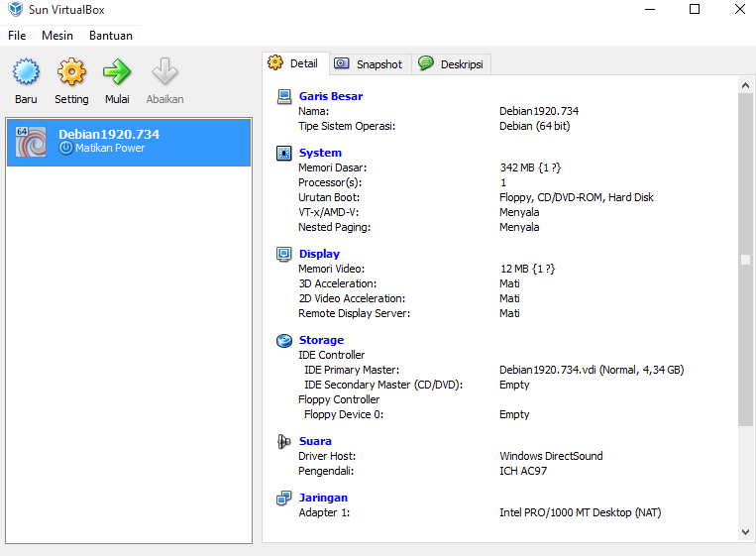
Task: Click the Tipe Sistem Operasi label
Action: pos(347,126)
